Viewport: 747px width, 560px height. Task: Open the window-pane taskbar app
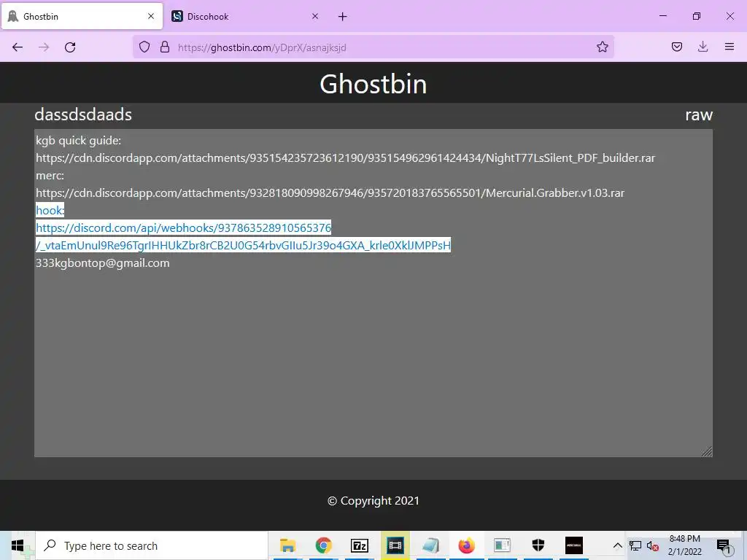coord(502,545)
